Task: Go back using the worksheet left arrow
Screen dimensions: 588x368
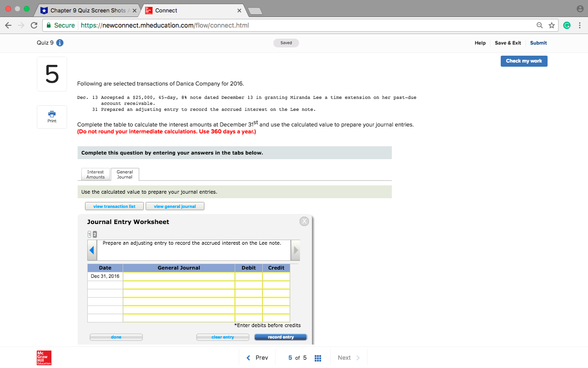Action: 91,250
